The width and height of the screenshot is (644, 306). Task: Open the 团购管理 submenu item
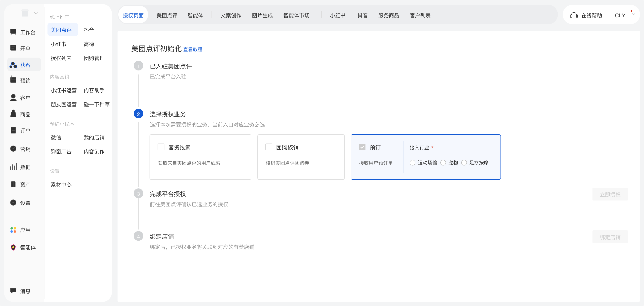pyautogui.click(x=94, y=58)
